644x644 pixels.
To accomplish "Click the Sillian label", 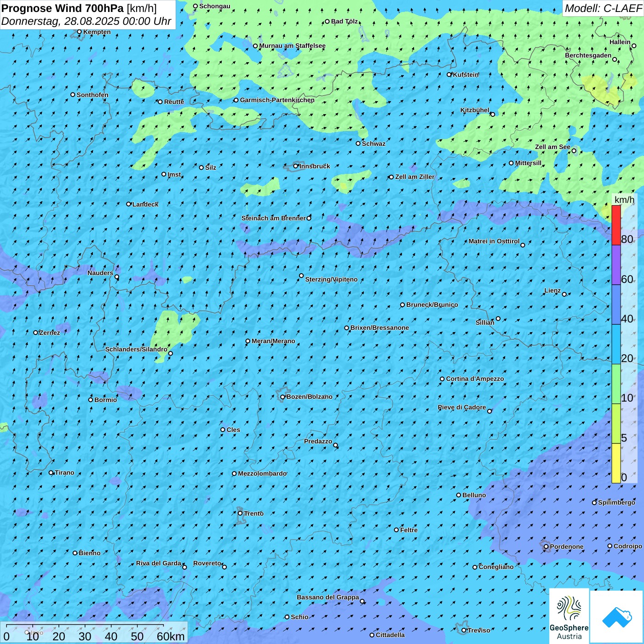I will coord(485,322).
